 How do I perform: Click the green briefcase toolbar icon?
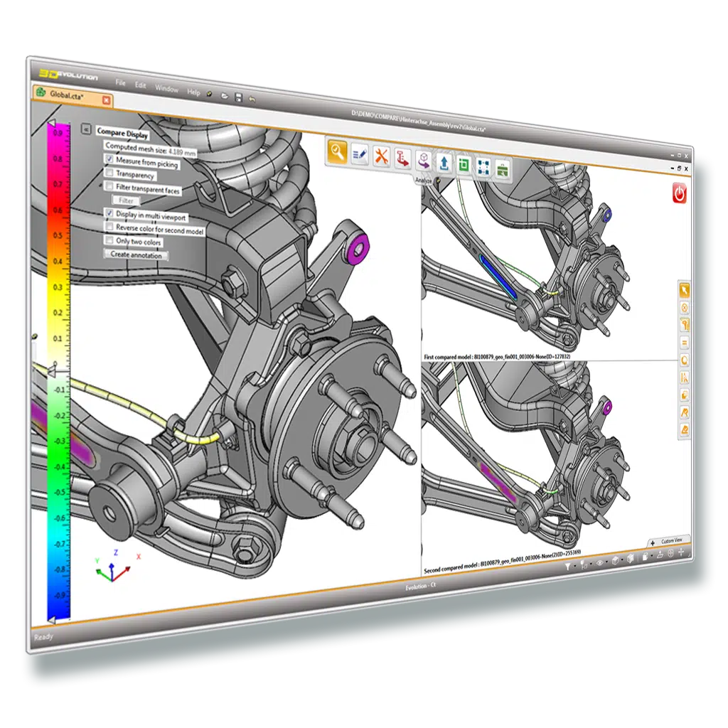coord(503,169)
